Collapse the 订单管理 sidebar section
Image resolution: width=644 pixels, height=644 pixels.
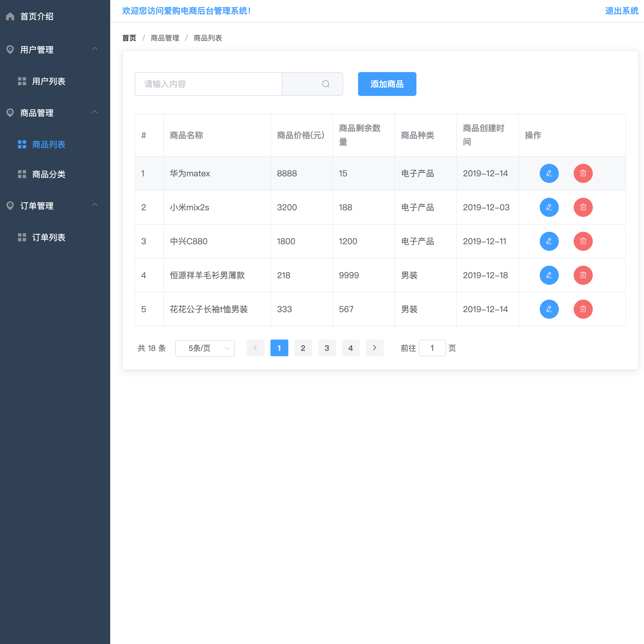[x=95, y=205]
